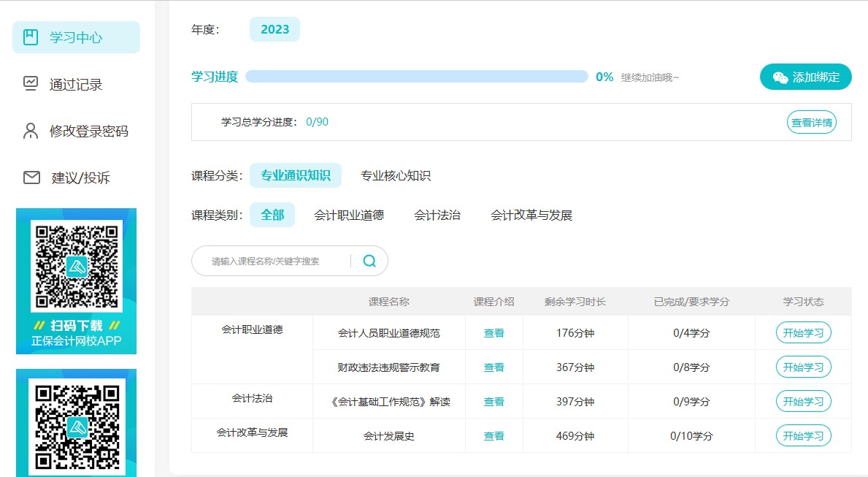The image size is (868, 477).
Task: Click the envelope icon beside 建议/投诉
Action: (x=31, y=178)
